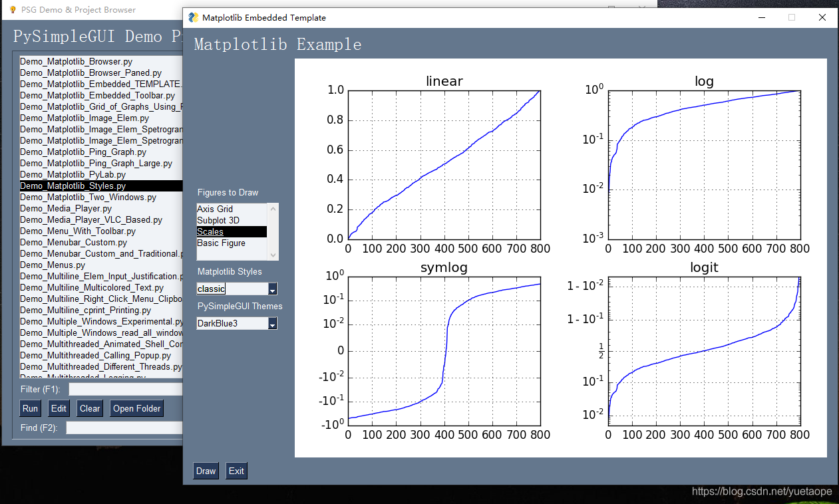
Task: Select Demo_Matplotlib_Ping_Graph.py
Action: [x=101, y=152]
